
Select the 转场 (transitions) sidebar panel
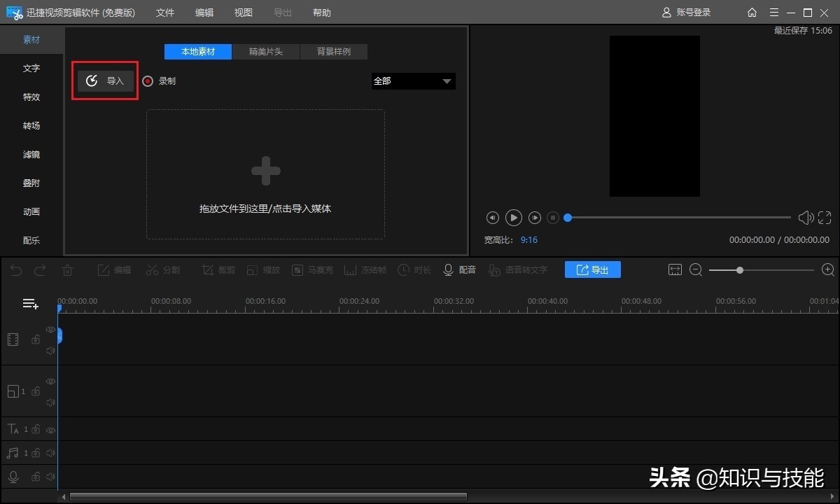pyautogui.click(x=31, y=125)
